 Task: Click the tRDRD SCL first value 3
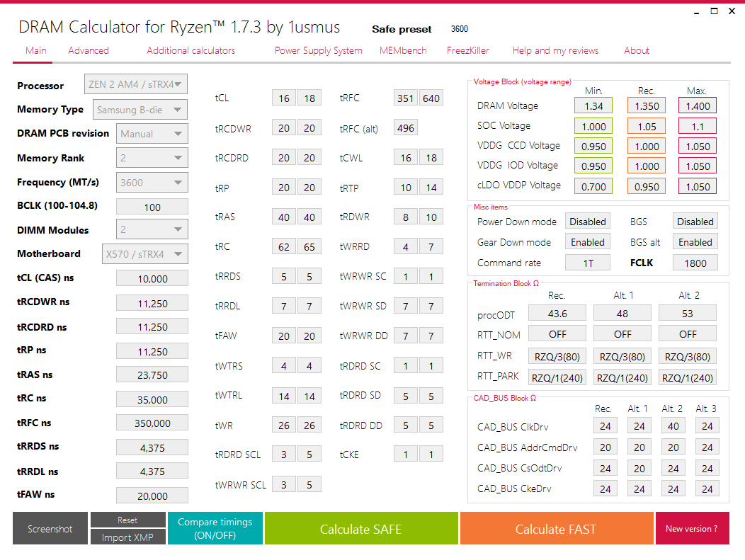(x=284, y=454)
